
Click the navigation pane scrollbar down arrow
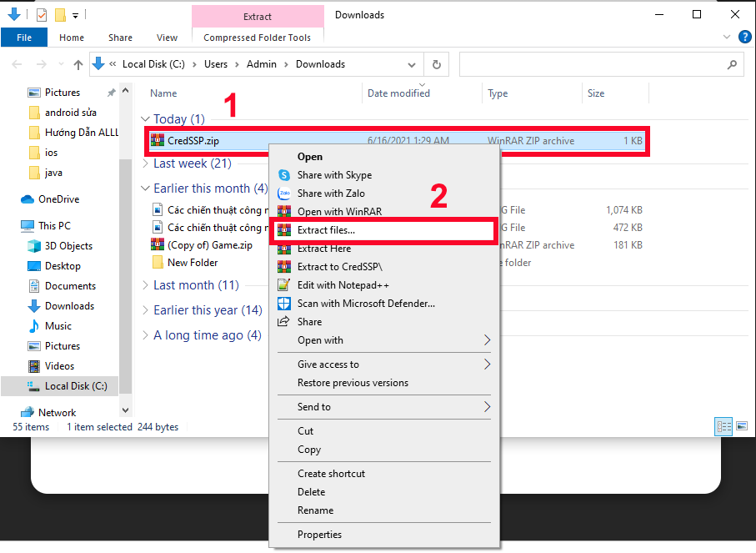pos(126,410)
